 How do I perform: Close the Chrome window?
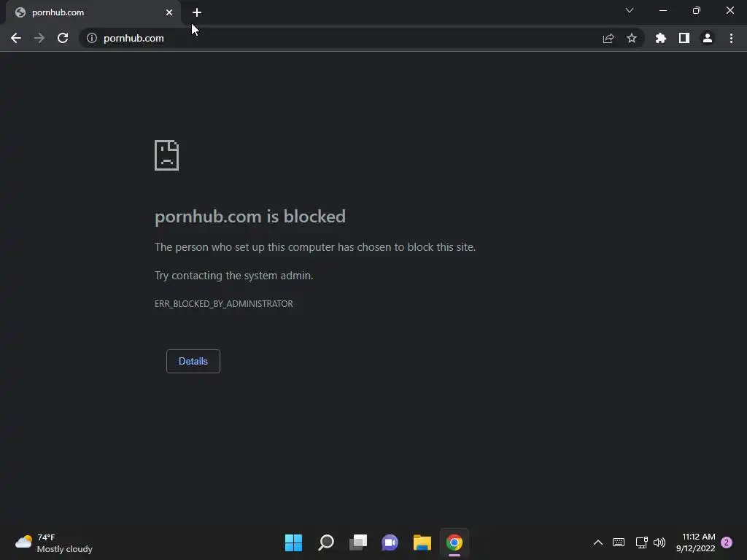(x=729, y=10)
